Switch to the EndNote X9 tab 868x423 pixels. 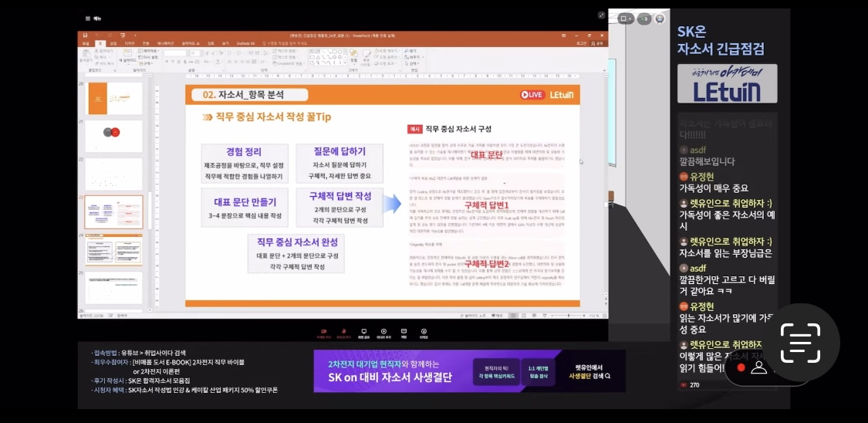[245, 43]
